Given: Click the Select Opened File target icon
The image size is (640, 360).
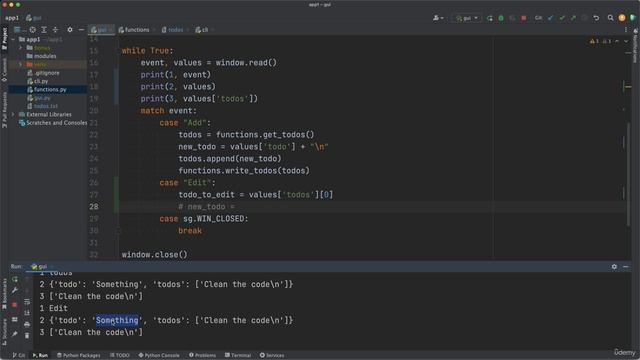Looking at the screenshot, I should [x=33, y=30].
